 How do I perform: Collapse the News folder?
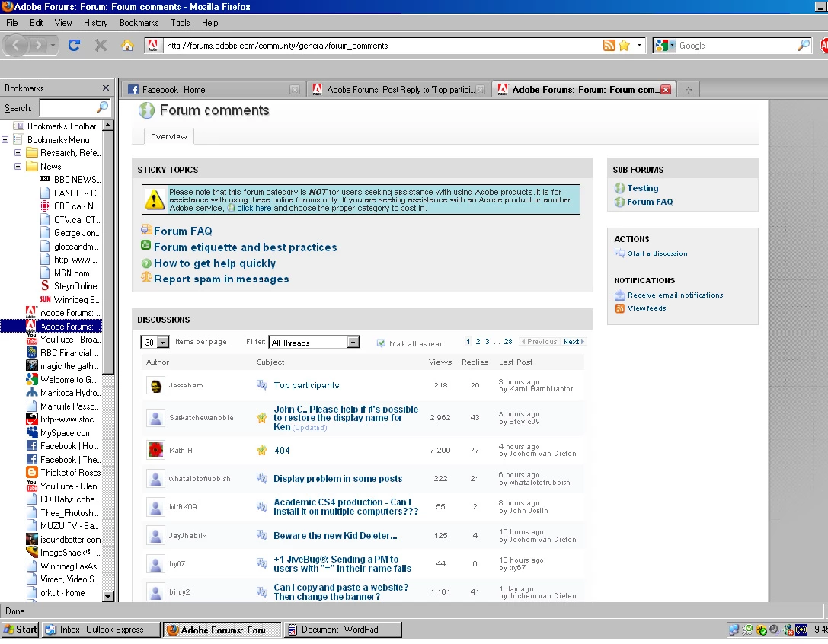(18, 166)
